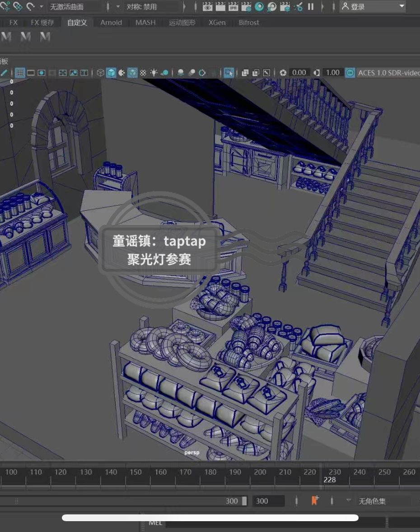Expand the 登录 sign-in dropdown
Screen dimensions: 420x532
373,6
